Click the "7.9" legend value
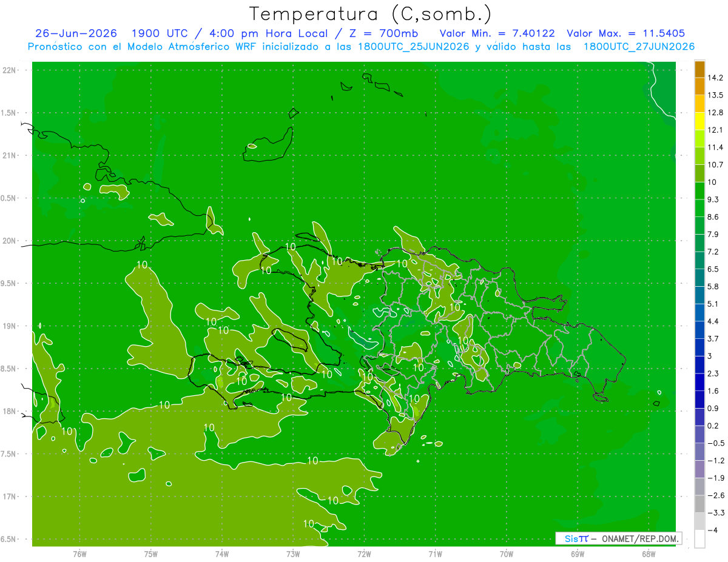728x562 pixels. click(x=714, y=235)
